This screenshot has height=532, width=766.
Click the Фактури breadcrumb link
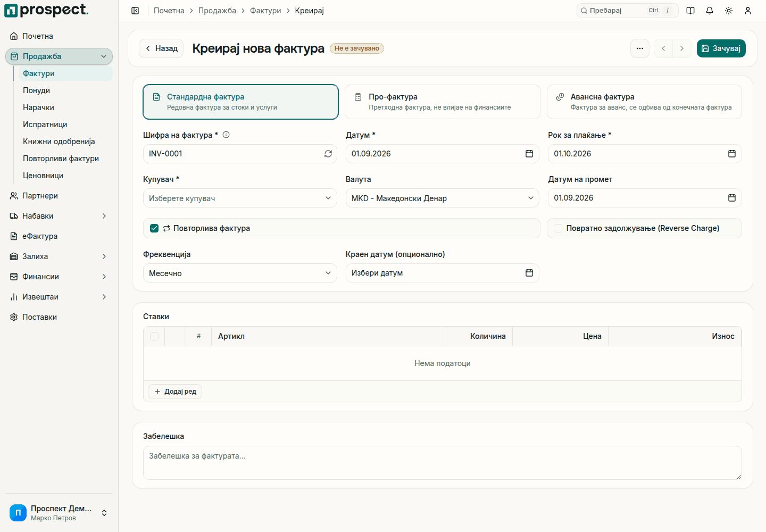click(x=265, y=11)
